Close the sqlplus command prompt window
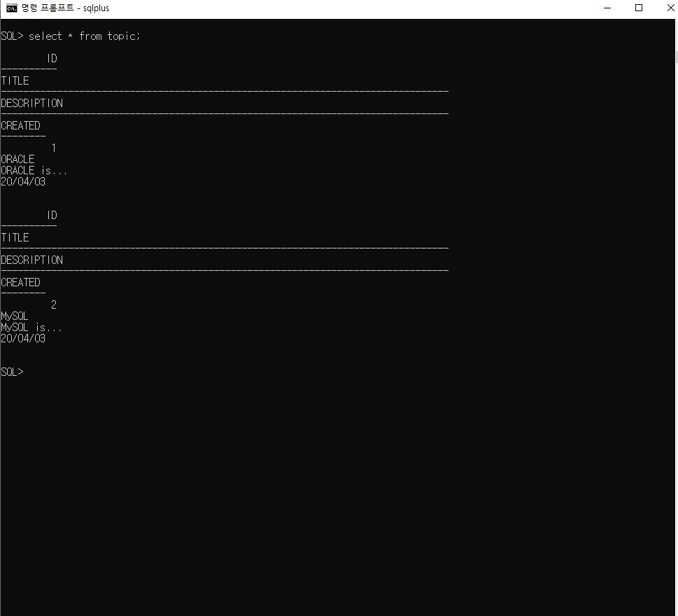The width and height of the screenshot is (678, 616). click(670, 8)
